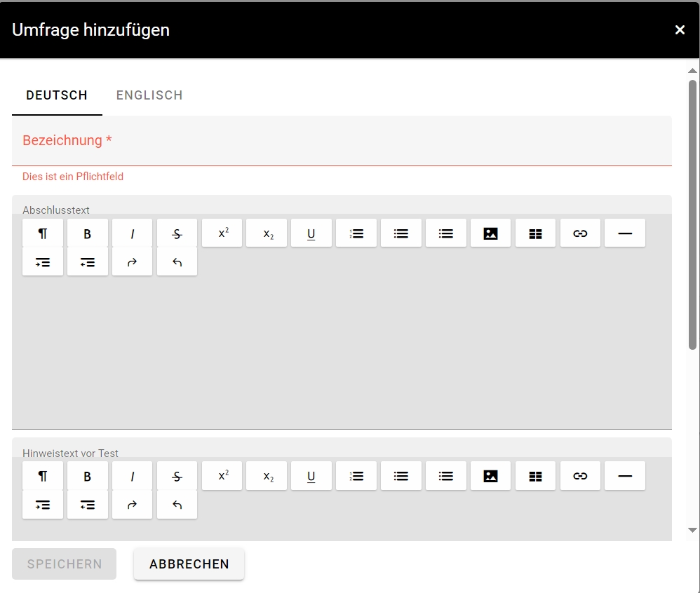This screenshot has height=593, width=700.
Task: Increase indent in Hinweistext vor Test toolbar
Action: [43, 505]
